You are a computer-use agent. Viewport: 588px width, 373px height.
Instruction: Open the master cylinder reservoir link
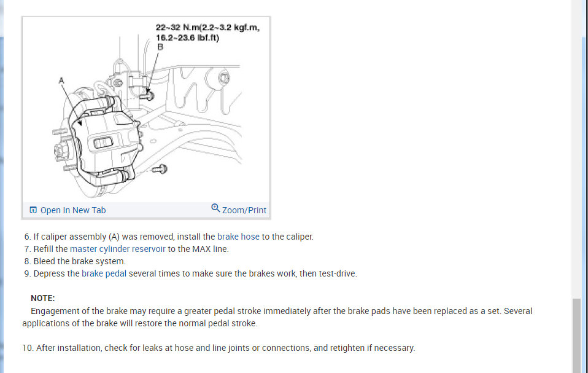tap(117, 249)
